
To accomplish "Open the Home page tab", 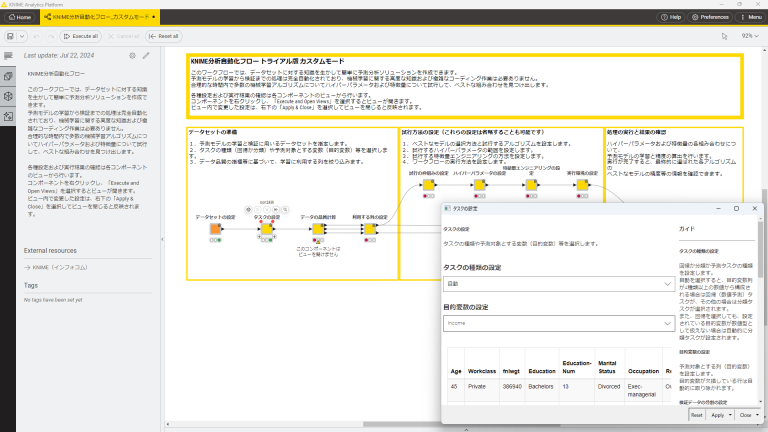I will coord(20,17).
